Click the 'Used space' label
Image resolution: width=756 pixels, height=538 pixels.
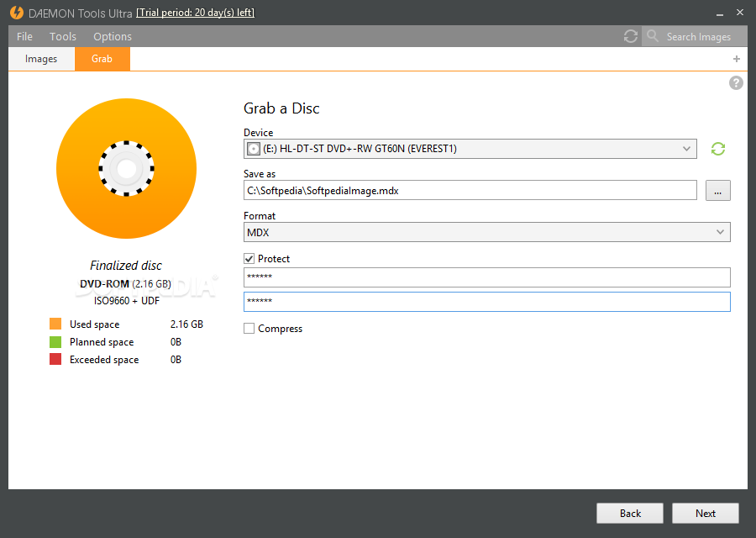(x=94, y=324)
